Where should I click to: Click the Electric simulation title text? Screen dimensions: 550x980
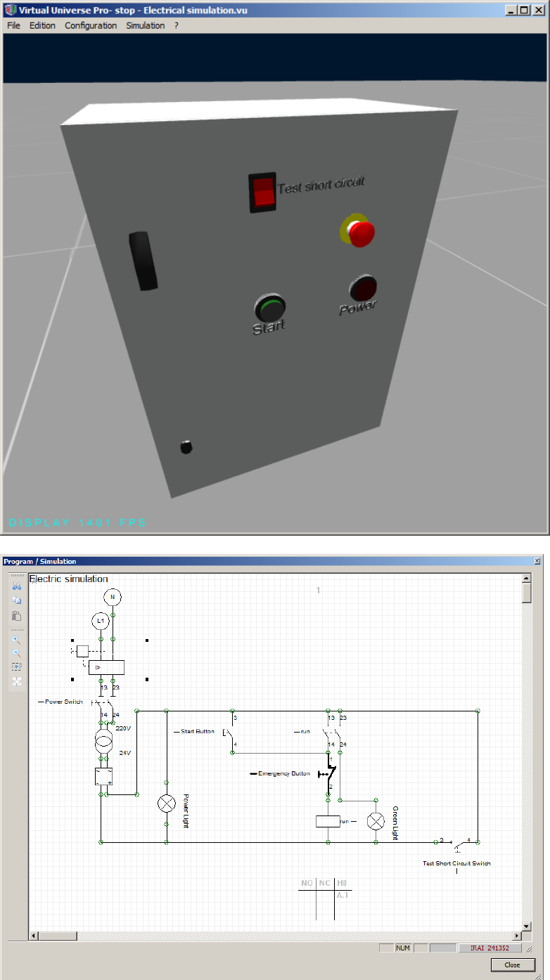pyautogui.click(x=69, y=579)
